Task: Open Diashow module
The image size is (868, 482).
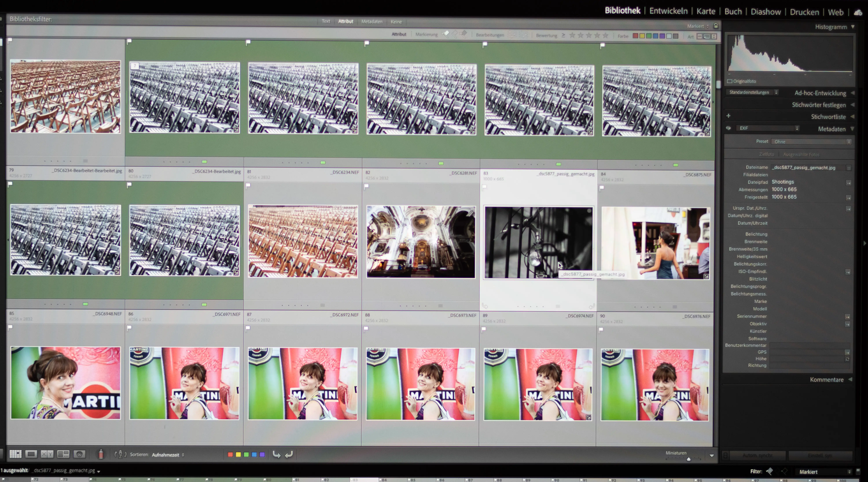Action: click(x=766, y=12)
